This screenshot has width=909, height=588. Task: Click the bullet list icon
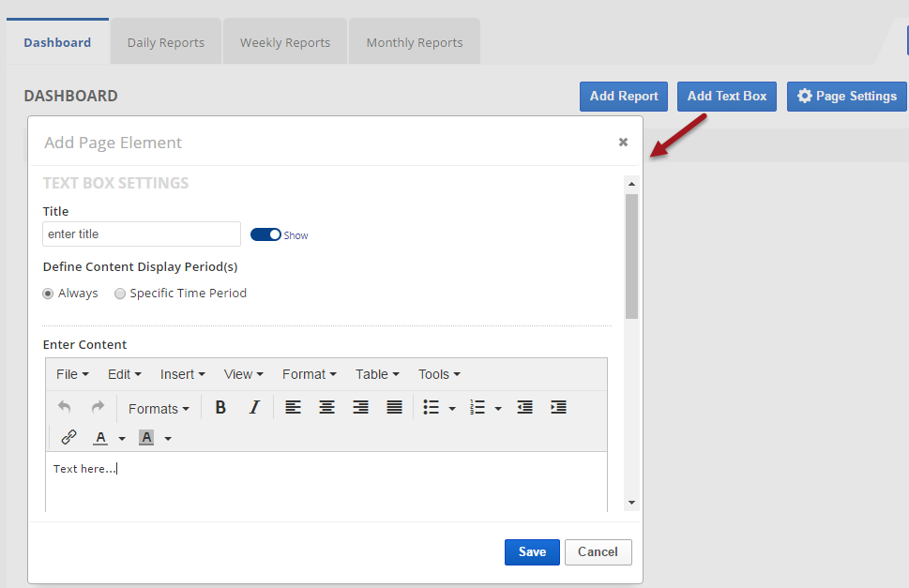(x=432, y=408)
